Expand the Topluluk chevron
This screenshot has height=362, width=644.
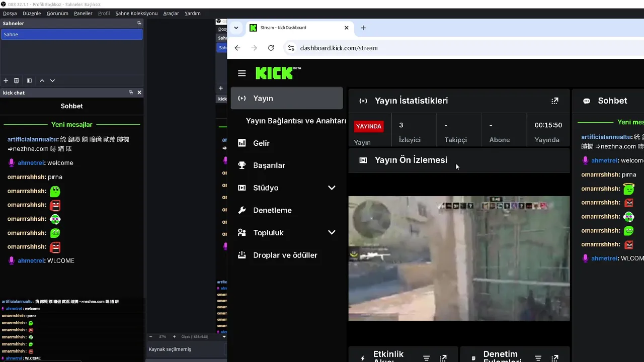[x=332, y=232]
